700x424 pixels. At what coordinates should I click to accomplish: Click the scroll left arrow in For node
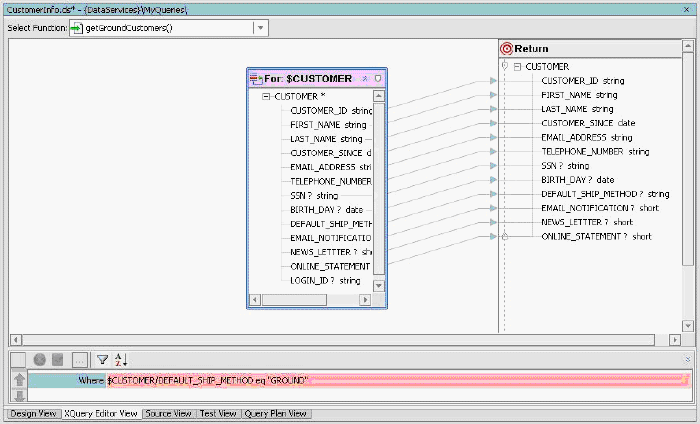click(x=254, y=300)
